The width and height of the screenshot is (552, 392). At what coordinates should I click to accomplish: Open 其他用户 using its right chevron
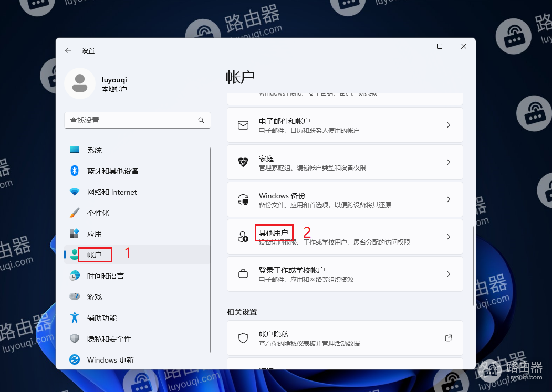coord(449,237)
